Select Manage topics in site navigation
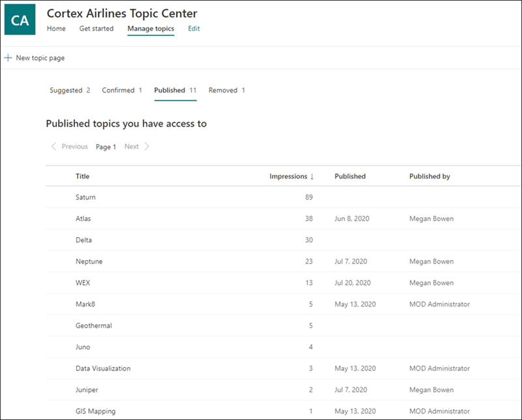522x420 pixels. coord(151,29)
